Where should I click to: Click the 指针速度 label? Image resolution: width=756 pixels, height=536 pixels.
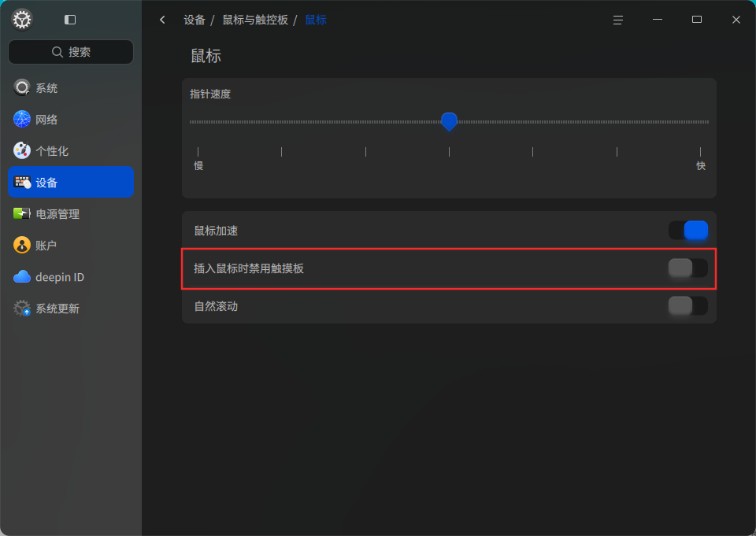click(x=210, y=94)
